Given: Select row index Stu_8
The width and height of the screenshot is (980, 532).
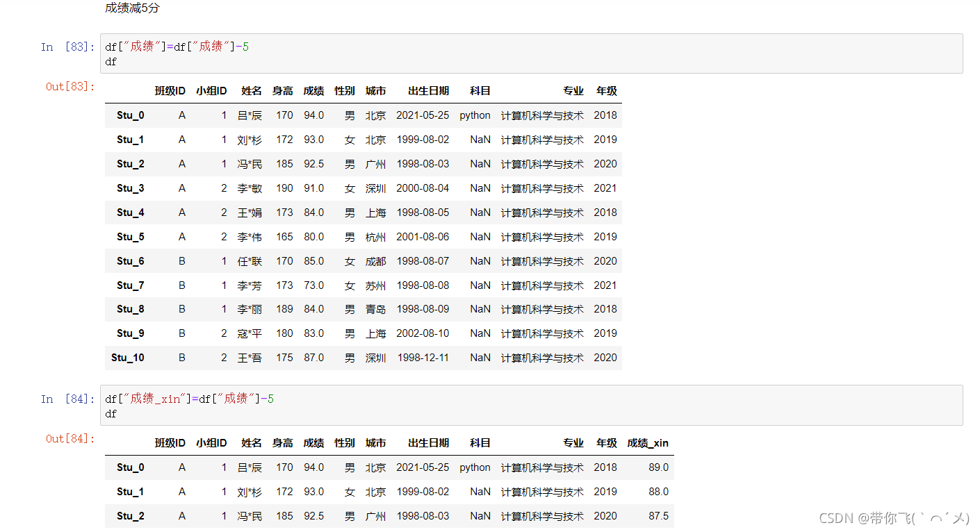Looking at the screenshot, I should point(131,309).
